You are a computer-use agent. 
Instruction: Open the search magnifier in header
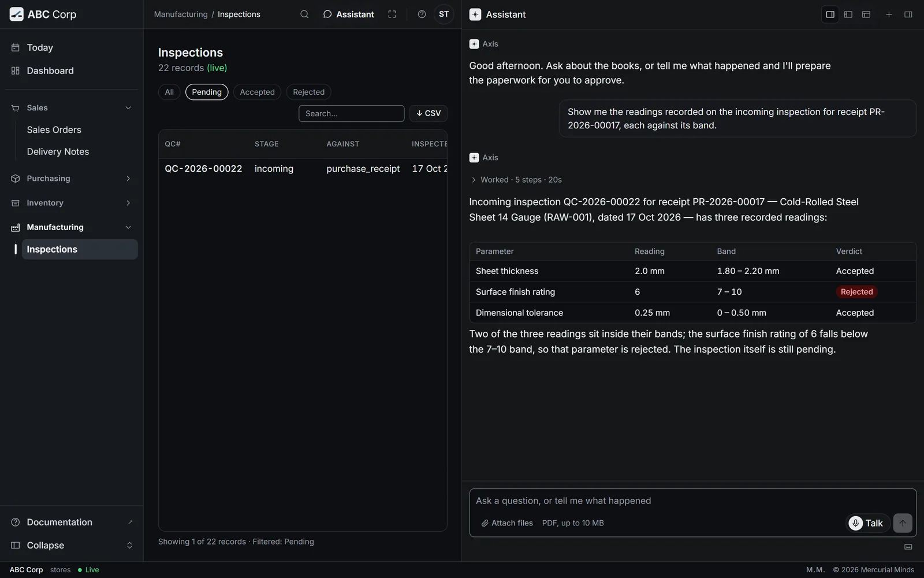click(304, 14)
